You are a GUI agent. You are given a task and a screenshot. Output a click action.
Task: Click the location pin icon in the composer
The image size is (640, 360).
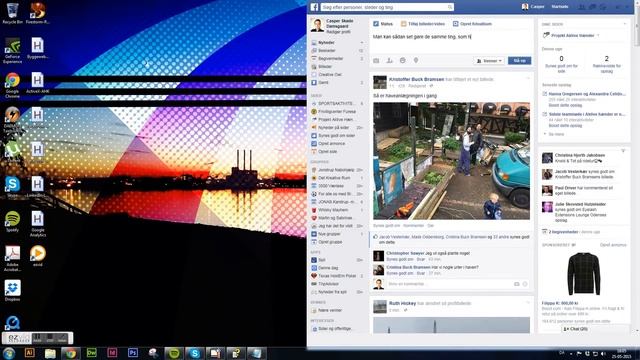click(x=416, y=61)
